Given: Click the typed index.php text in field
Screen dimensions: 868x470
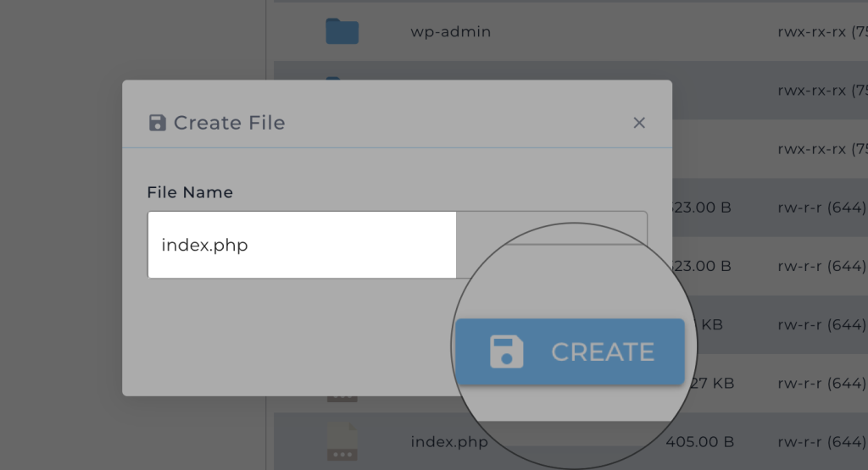Looking at the screenshot, I should coord(204,246).
